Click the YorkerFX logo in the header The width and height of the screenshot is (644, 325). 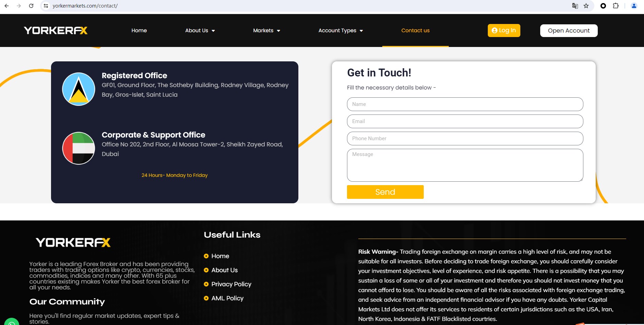56,31
